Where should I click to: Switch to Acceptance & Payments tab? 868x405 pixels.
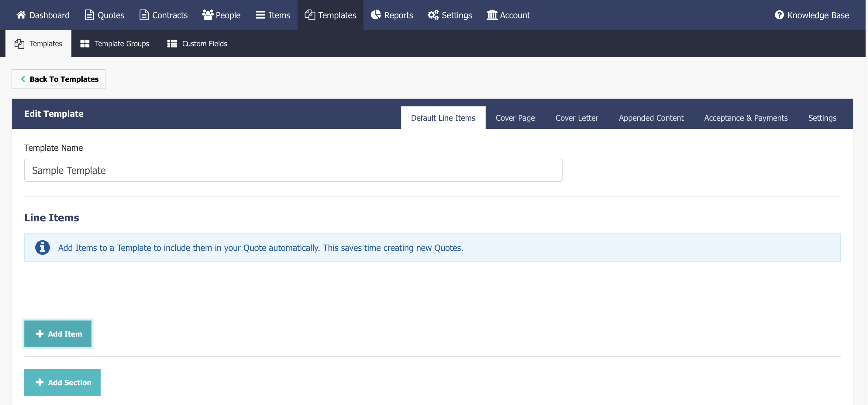click(746, 118)
